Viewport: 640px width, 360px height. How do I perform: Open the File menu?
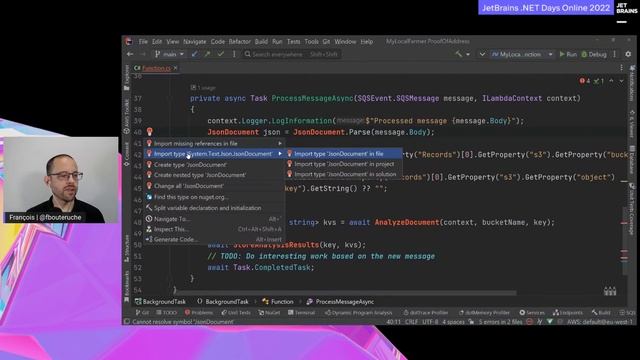pyautogui.click(x=143, y=42)
